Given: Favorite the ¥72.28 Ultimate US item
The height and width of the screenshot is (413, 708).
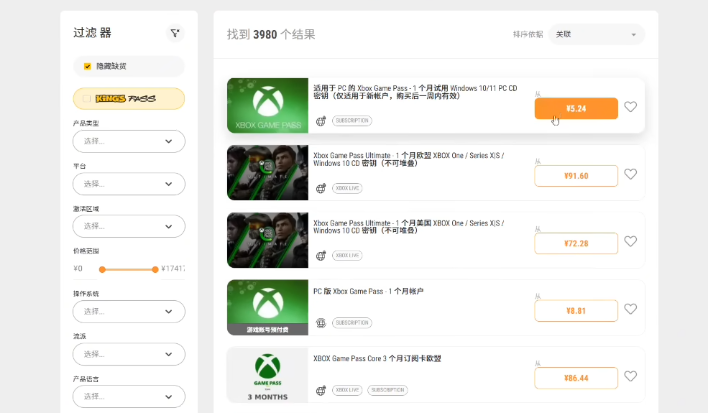Looking at the screenshot, I should (630, 241).
